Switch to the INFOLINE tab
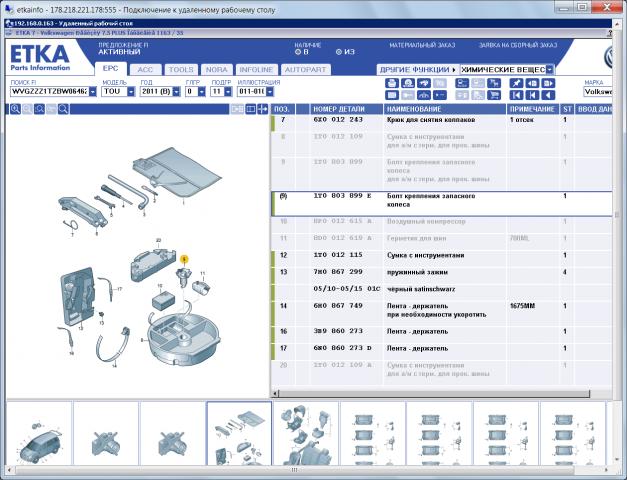 [256, 70]
